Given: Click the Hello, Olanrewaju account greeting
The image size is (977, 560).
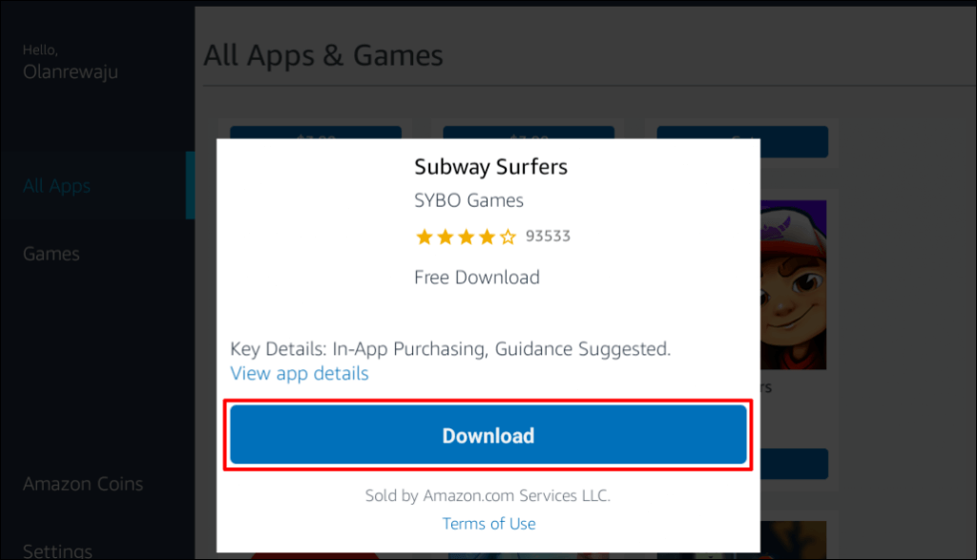Looking at the screenshot, I should tap(71, 62).
